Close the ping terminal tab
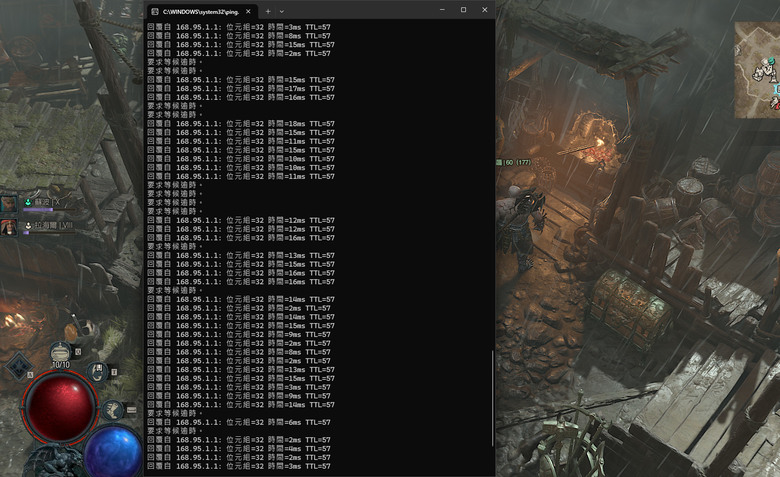780x477 pixels. click(x=248, y=11)
